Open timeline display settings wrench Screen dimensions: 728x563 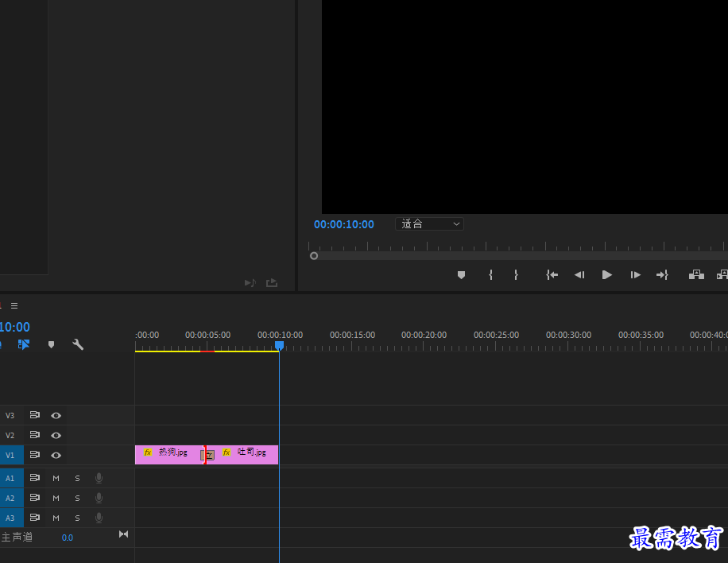[x=78, y=344]
